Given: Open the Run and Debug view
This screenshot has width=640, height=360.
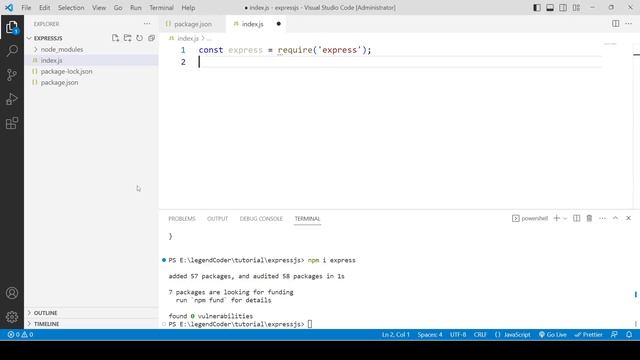Looking at the screenshot, I should click(x=12, y=99).
